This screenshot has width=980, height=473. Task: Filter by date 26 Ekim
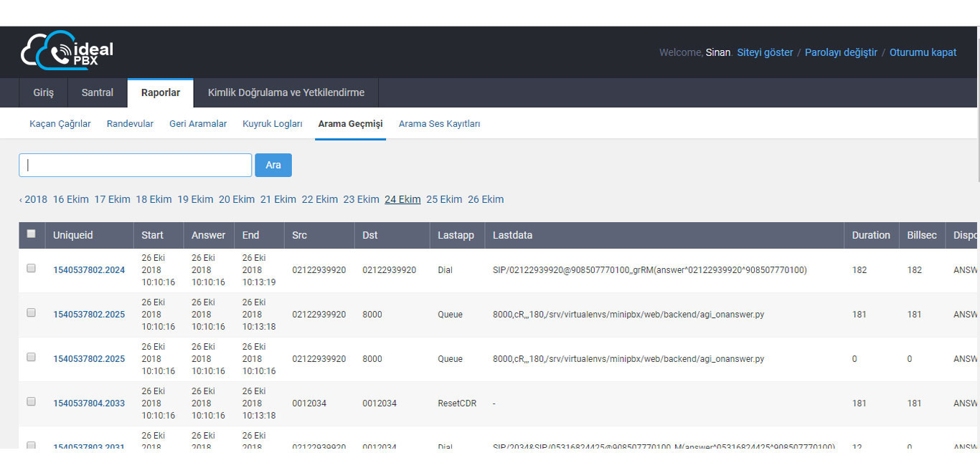485,199
